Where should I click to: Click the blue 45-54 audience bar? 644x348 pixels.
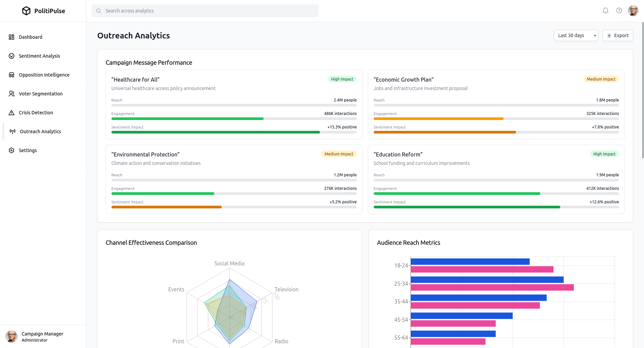click(x=461, y=316)
